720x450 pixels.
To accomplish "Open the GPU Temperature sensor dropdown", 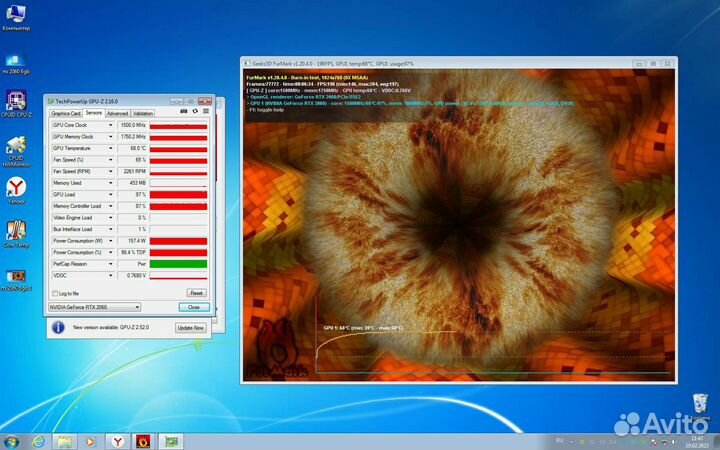I will (110, 148).
